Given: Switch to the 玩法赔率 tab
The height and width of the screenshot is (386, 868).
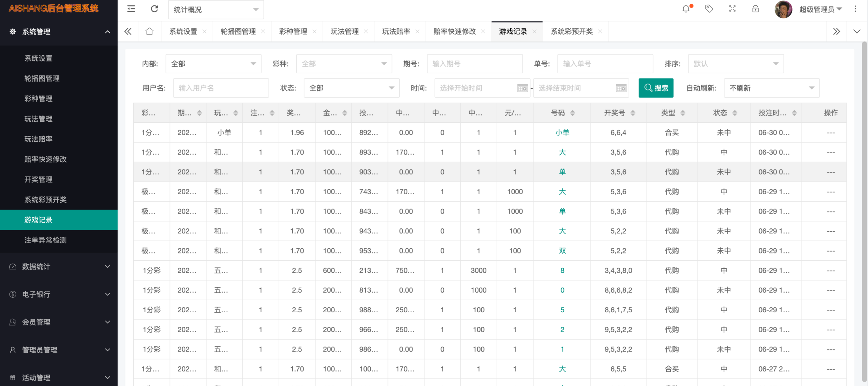Looking at the screenshot, I should (x=396, y=32).
